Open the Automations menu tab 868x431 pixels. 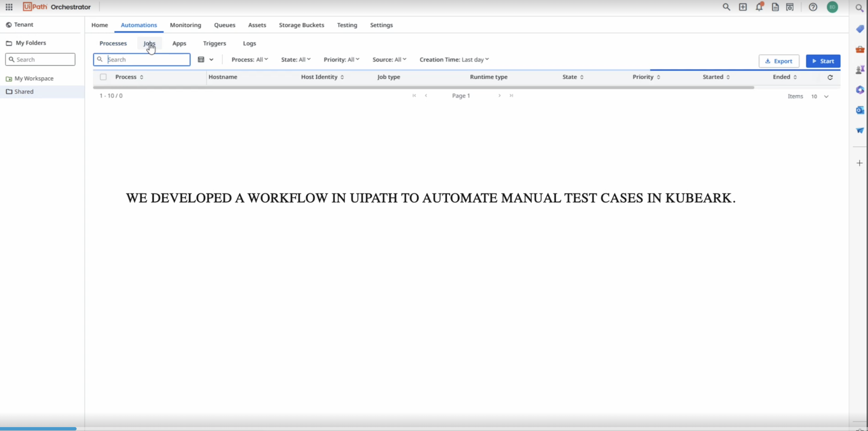[138, 25]
